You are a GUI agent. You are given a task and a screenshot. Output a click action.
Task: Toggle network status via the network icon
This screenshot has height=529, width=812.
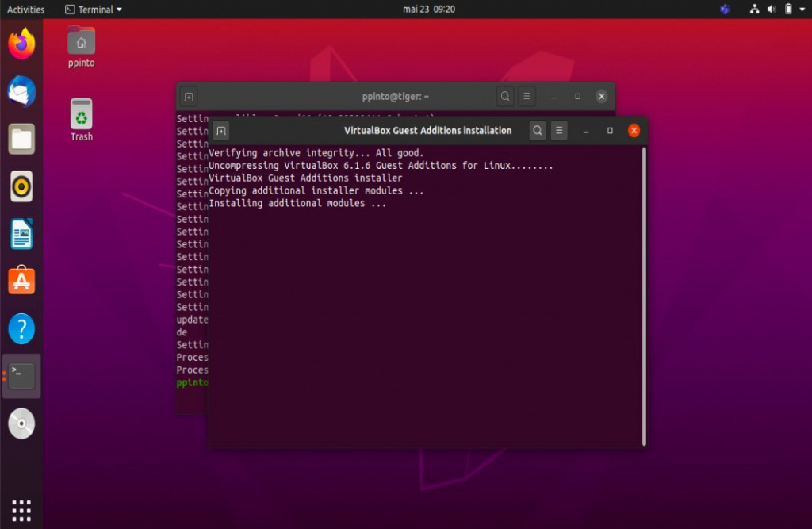753,10
